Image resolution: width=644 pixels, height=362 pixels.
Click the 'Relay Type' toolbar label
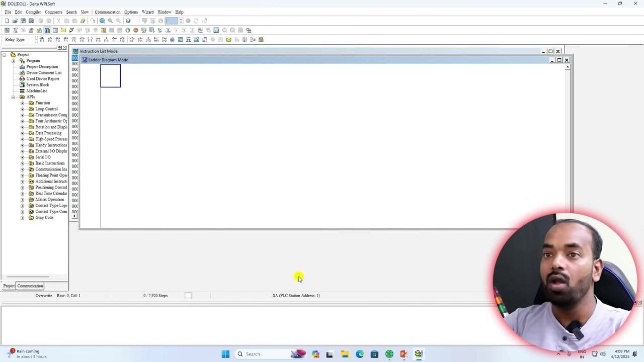point(15,40)
